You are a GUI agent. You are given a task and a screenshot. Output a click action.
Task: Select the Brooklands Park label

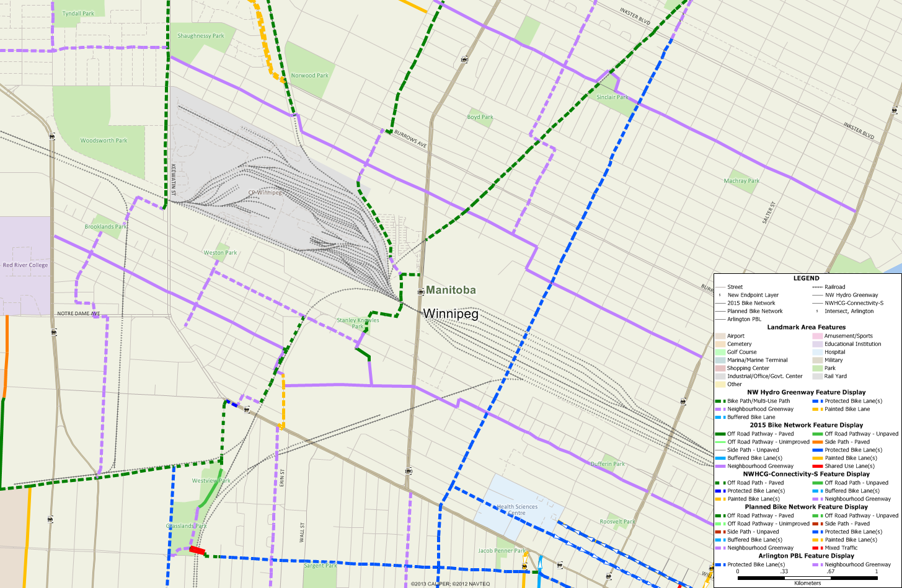pyautogui.click(x=105, y=227)
